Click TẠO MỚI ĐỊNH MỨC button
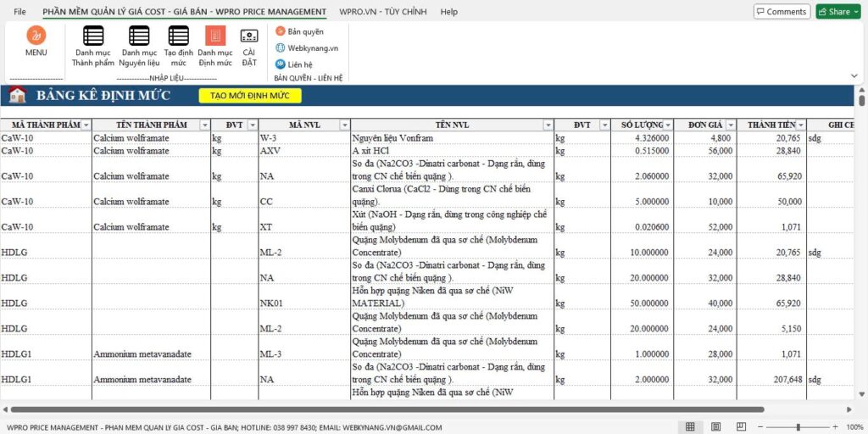868x434 pixels. point(249,96)
